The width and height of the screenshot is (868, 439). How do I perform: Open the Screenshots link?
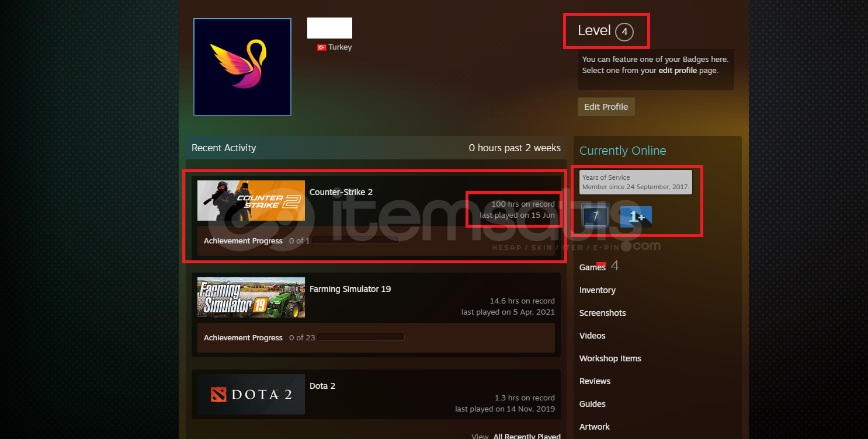[x=603, y=313]
